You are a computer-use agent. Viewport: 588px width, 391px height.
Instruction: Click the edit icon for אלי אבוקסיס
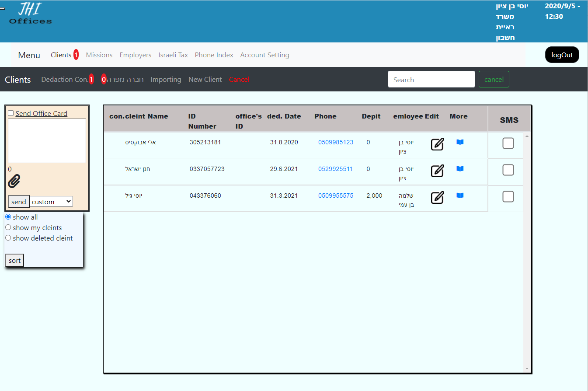437,144
